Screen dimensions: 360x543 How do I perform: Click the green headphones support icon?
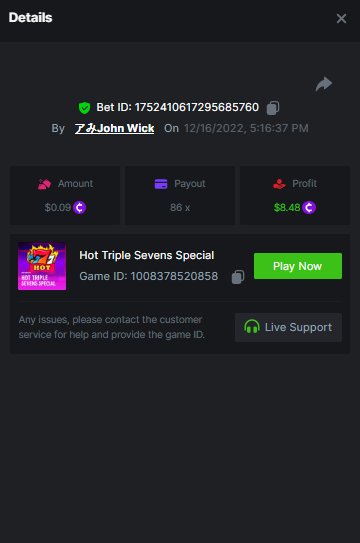[252, 327]
